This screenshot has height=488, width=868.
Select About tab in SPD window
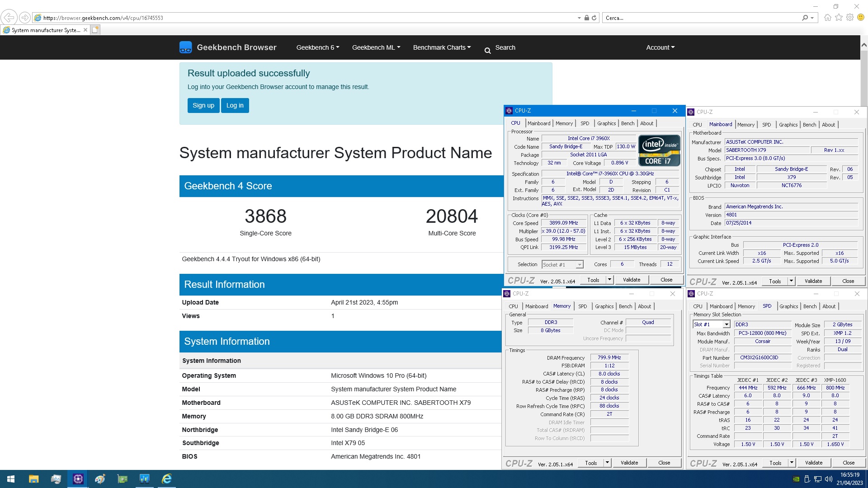coord(829,306)
